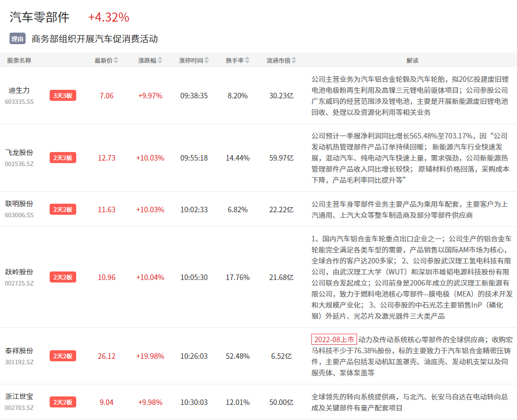The width and height of the screenshot is (517, 420).
Task: Open 迪生力 stock name link
Action: coord(19,90)
